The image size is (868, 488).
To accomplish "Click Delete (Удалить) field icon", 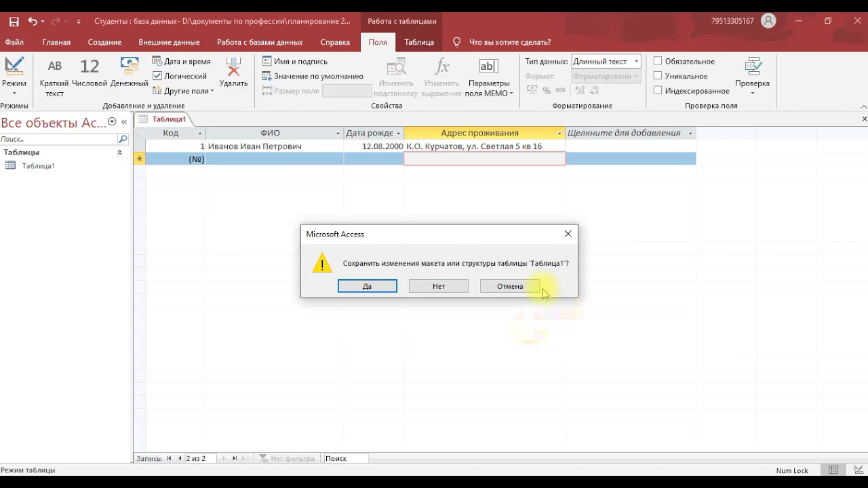I will pos(233,73).
